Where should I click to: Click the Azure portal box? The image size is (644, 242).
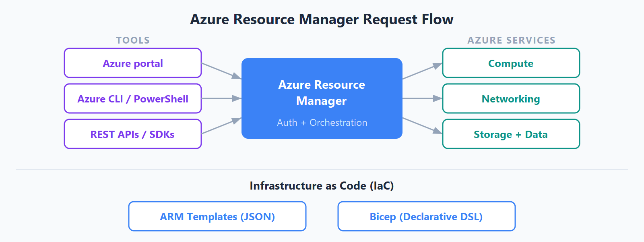pos(133,63)
